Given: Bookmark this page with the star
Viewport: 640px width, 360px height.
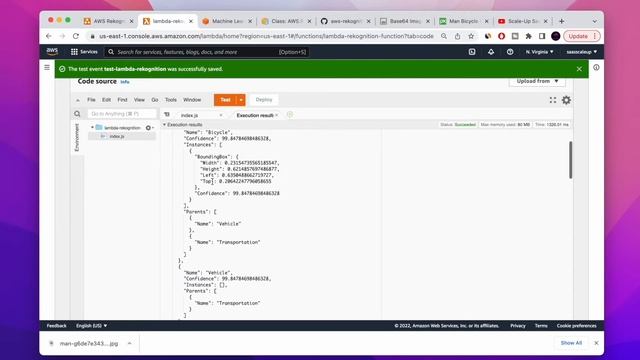Looking at the screenshot, I should (x=471, y=36).
